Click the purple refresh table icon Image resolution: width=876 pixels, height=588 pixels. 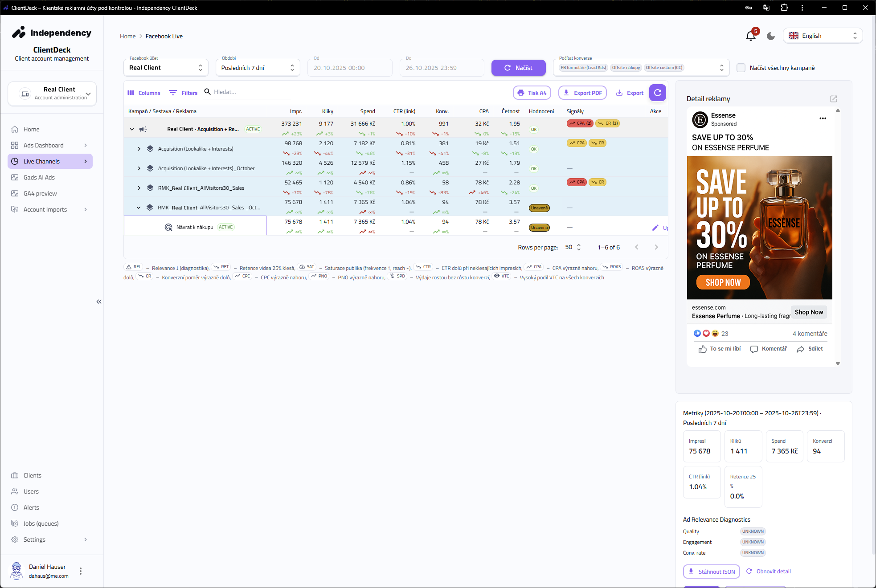[x=657, y=93]
